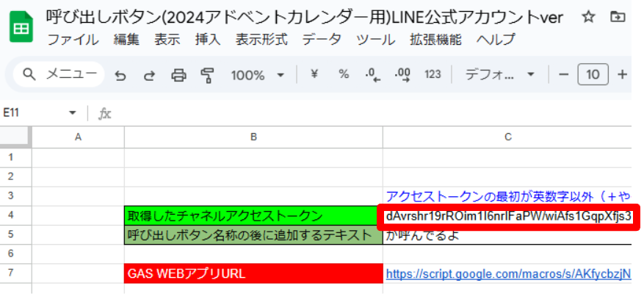The height and width of the screenshot is (297, 644).
Task: Open the 123 number format menu
Action: click(433, 75)
